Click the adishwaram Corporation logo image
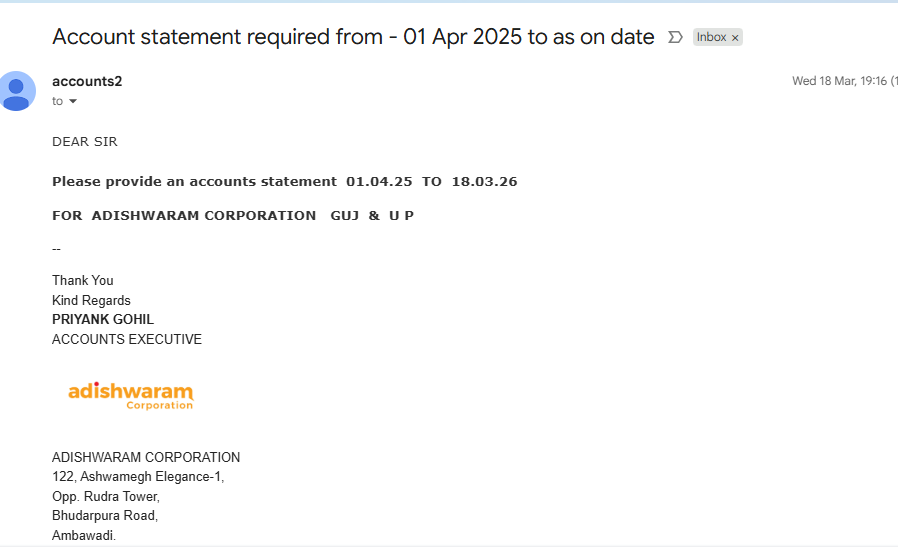 pos(130,395)
